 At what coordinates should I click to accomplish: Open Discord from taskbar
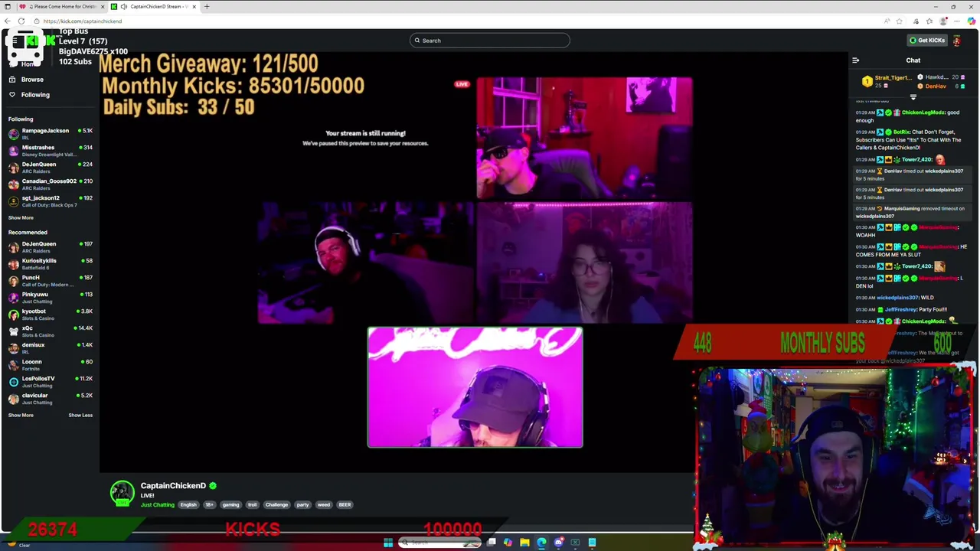click(x=558, y=543)
